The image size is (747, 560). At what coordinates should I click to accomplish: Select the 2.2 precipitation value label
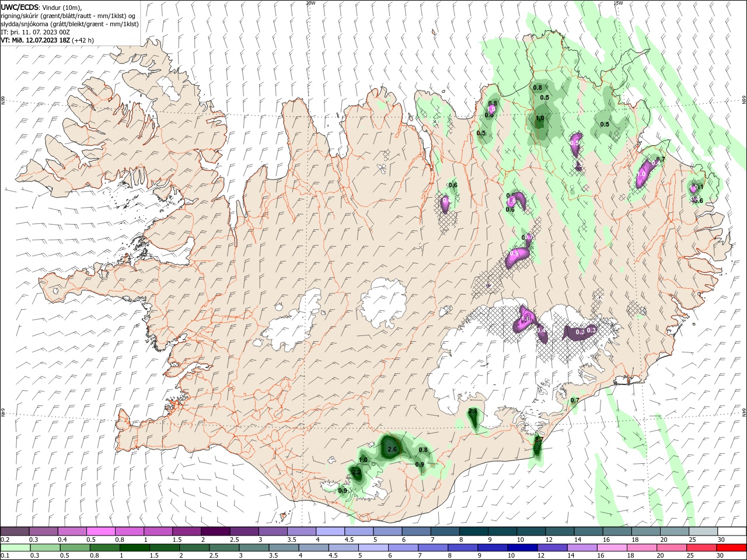[356, 471]
